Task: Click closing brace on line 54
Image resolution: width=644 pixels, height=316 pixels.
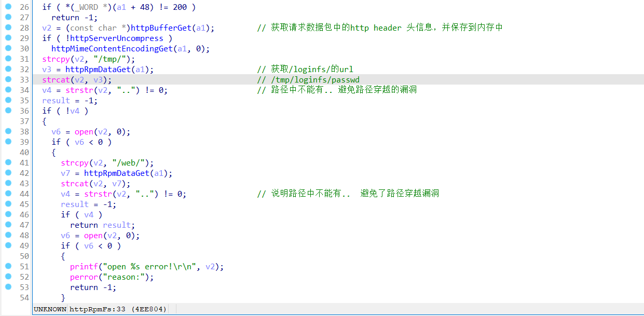Action: (x=63, y=297)
